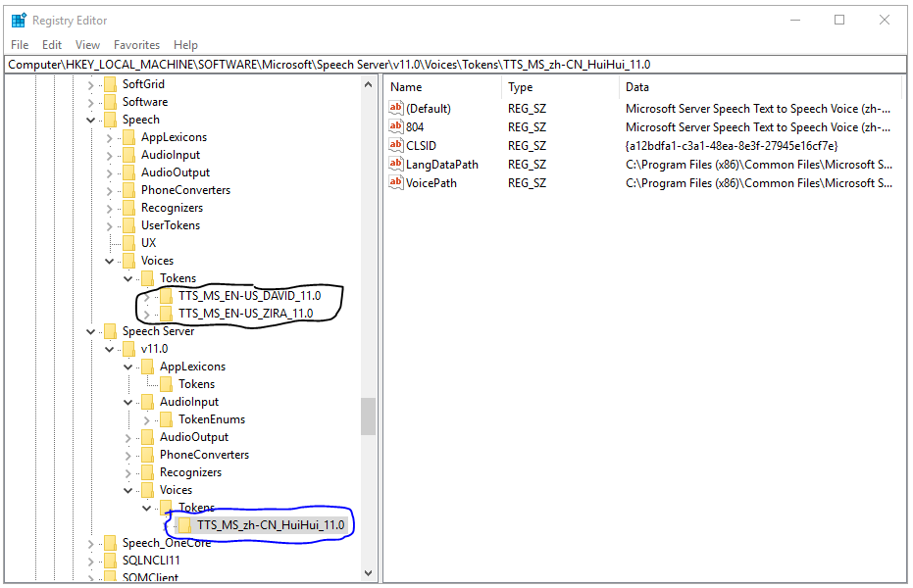
Task: Select the Voices key under v11.0
Action: tap(176, 490)
